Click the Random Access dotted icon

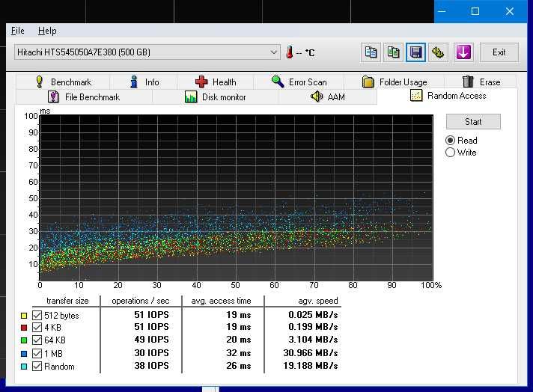click(416, 96)
